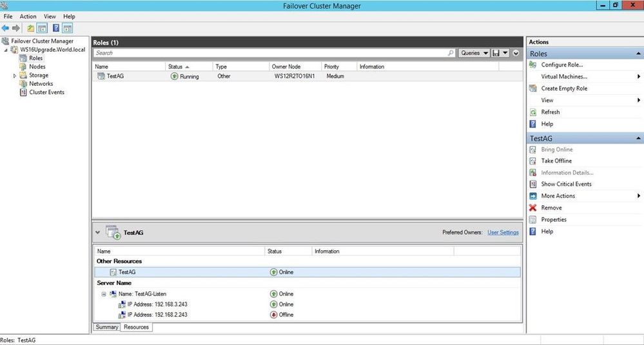
Task: Open the Queries dropdown
Action: point(474,53)
